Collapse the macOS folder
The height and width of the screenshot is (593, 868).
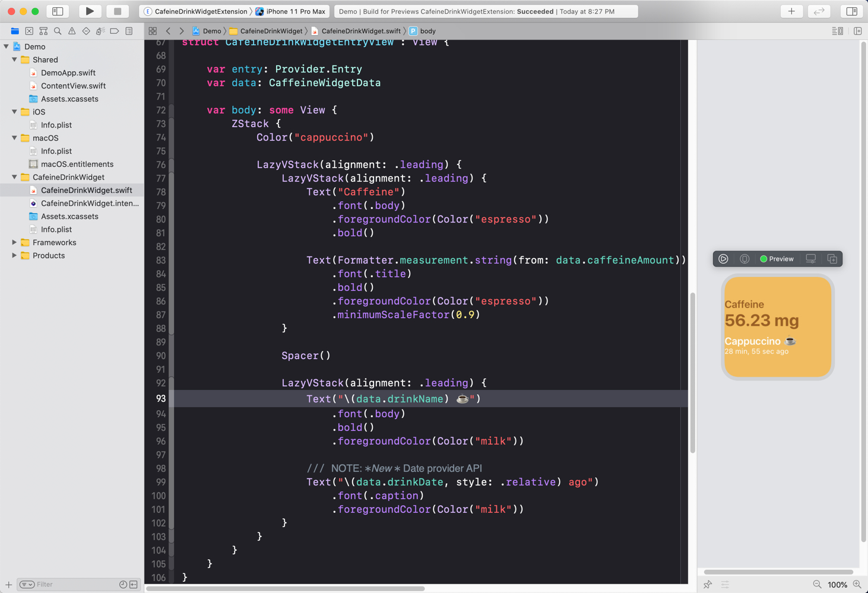pyautogui.click(x=14, y=138)
